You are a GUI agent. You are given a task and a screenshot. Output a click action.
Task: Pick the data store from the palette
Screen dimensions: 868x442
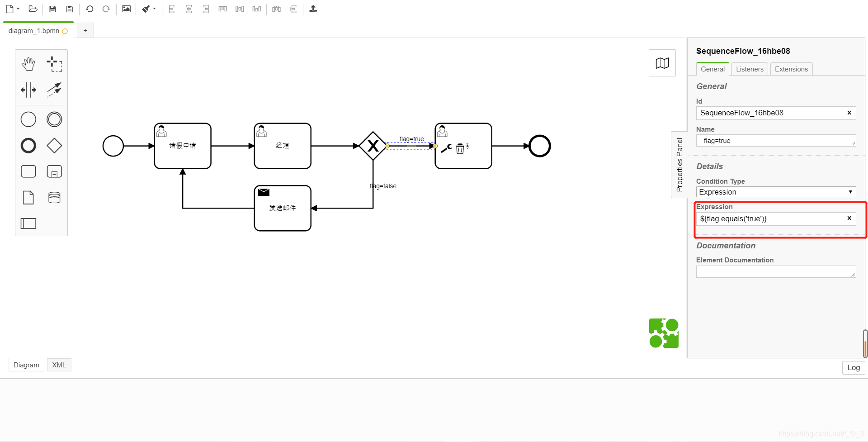point(54,198)
